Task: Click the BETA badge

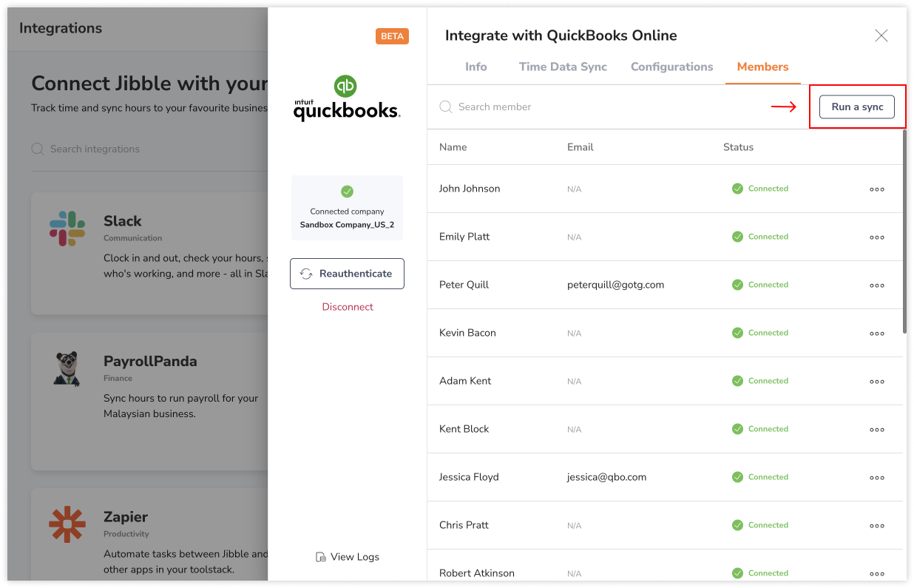Action: pos(392,36)
